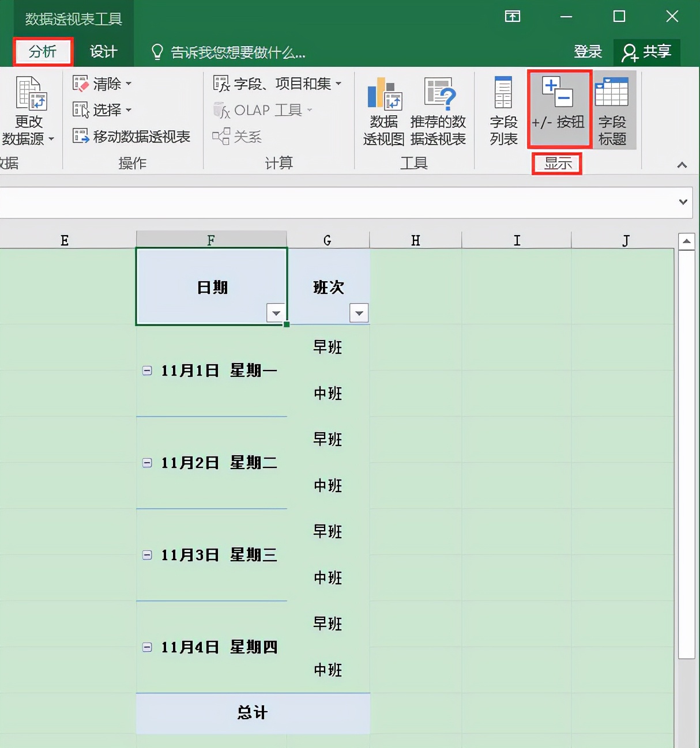Select 中班 under 11月4日
Screen dimensions: 700x748
click(x=328, y=670)
